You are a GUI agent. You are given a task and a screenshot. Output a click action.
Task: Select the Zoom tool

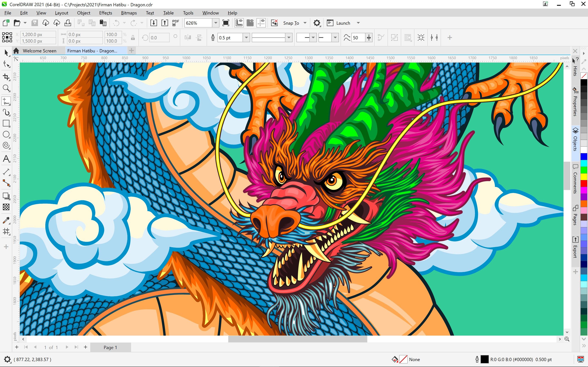tap(6, 88)
